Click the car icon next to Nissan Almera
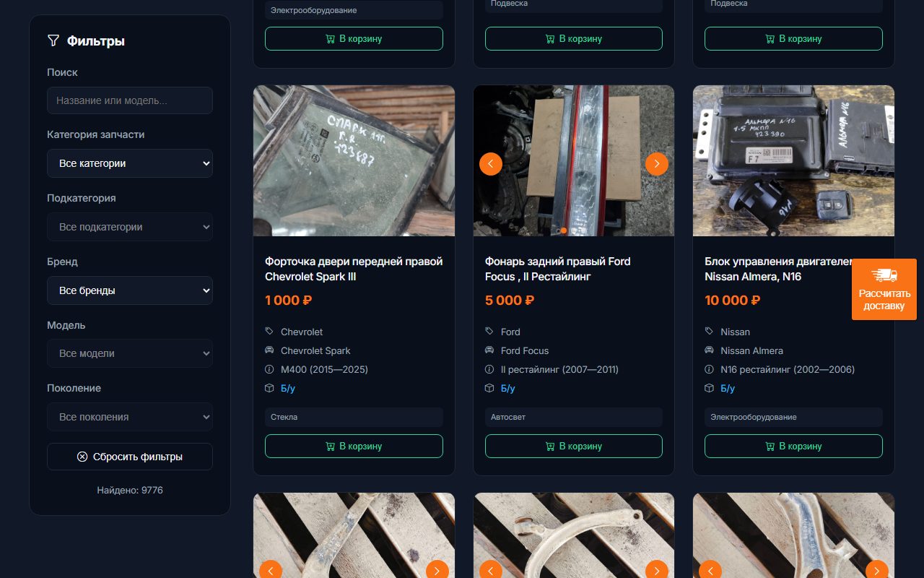 (709, 350)
